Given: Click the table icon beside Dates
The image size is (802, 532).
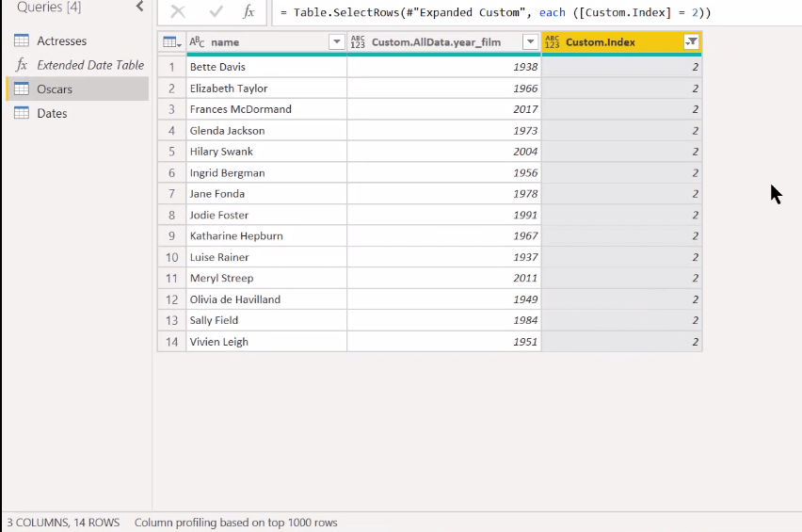Looking at the screenshot, I should pos(22,113).
